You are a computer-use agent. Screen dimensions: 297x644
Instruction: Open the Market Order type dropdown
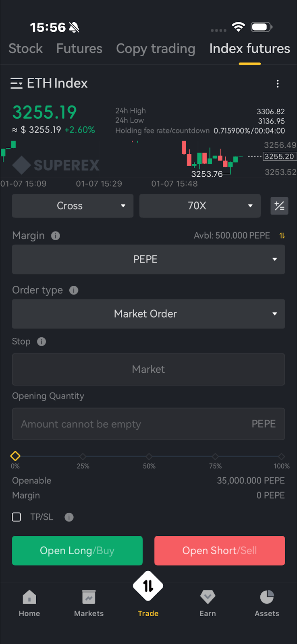(x=148, y=314)
